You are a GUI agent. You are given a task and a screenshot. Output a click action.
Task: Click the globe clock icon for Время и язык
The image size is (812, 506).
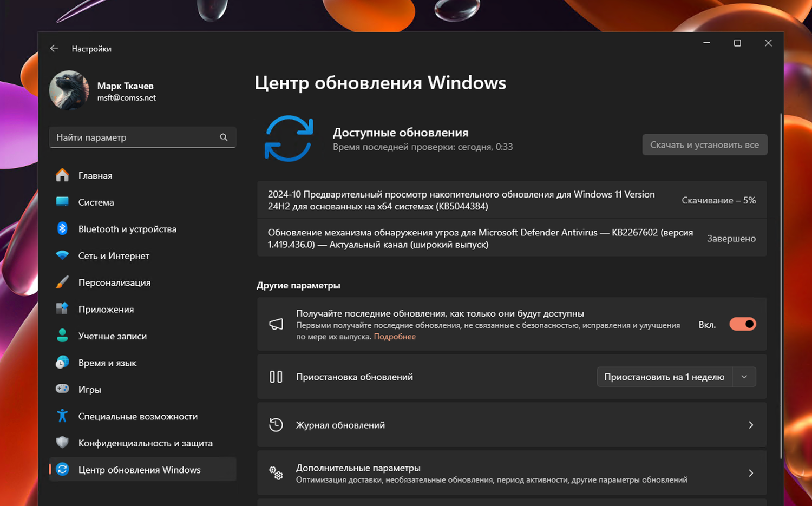(x=62, y=362)
